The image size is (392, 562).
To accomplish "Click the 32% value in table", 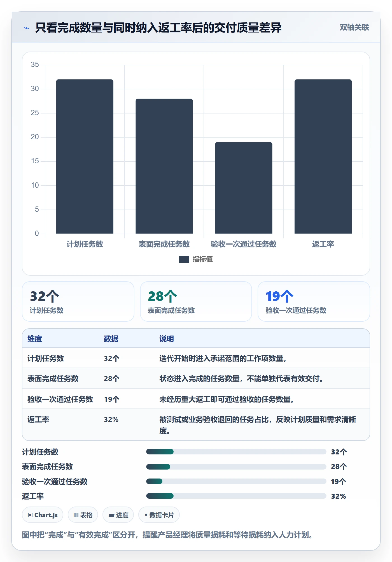I will tap(111, 419).
